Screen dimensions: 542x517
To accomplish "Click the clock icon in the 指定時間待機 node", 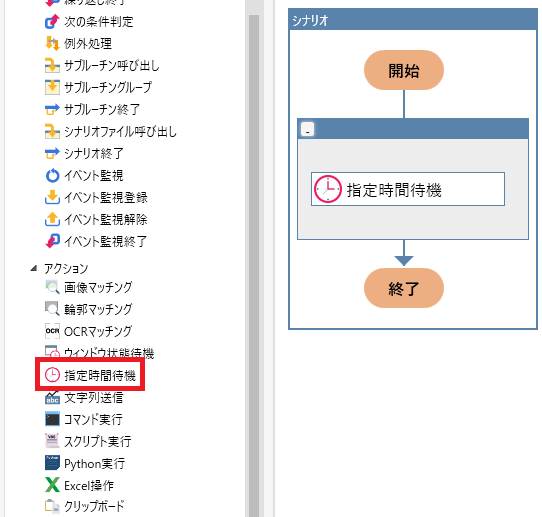I will click(x=327, y=189).
